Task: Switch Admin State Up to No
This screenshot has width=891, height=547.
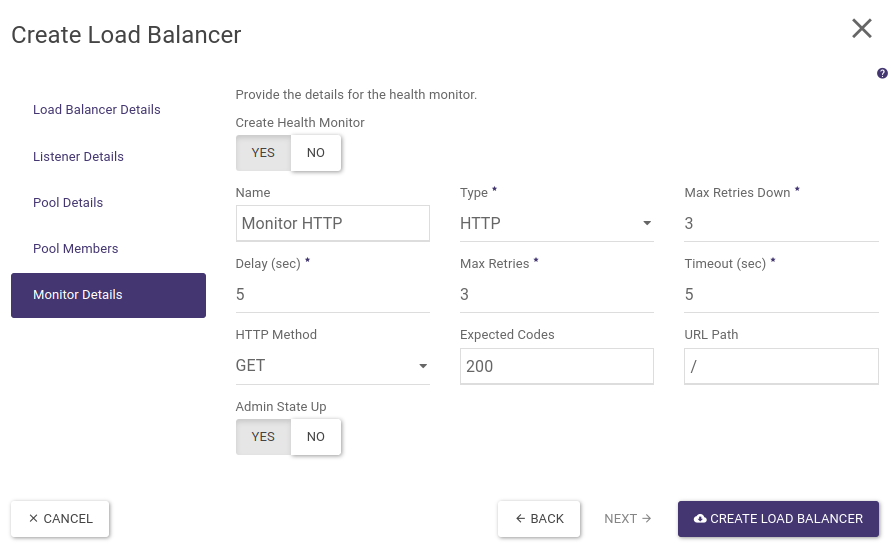Action: [316, 437]
